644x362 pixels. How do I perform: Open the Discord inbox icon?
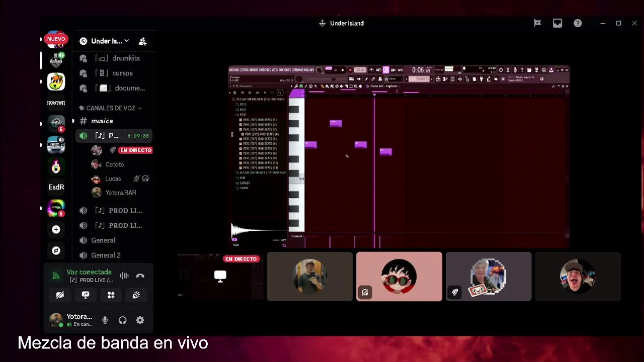(x=557, y=23)
